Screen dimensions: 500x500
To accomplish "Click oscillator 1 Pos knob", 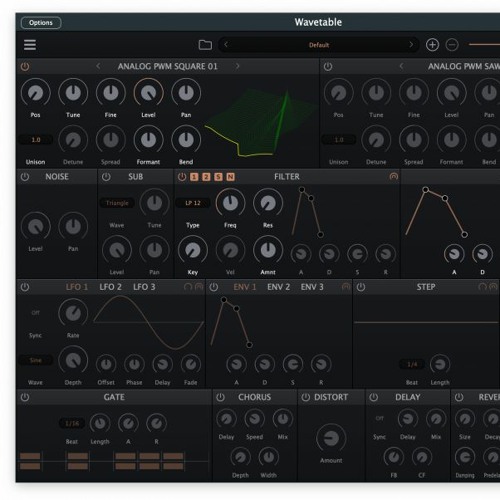I will 36,93.
